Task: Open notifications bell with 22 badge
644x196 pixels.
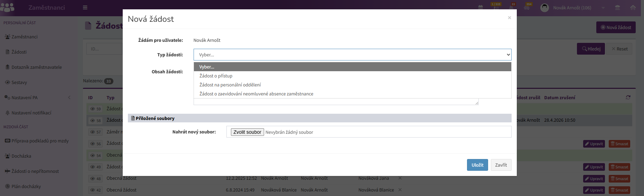Action: [x=512, y=8]
